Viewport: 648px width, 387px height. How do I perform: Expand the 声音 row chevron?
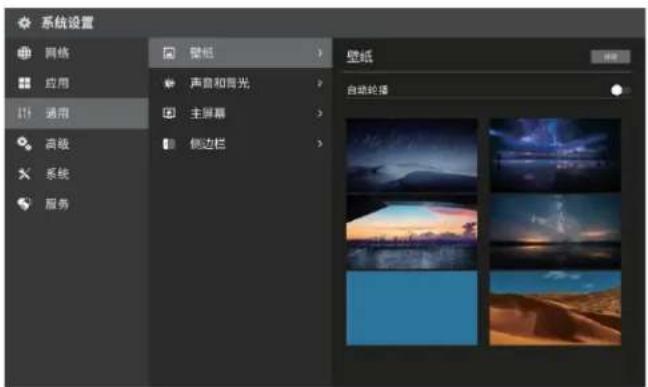319,83
